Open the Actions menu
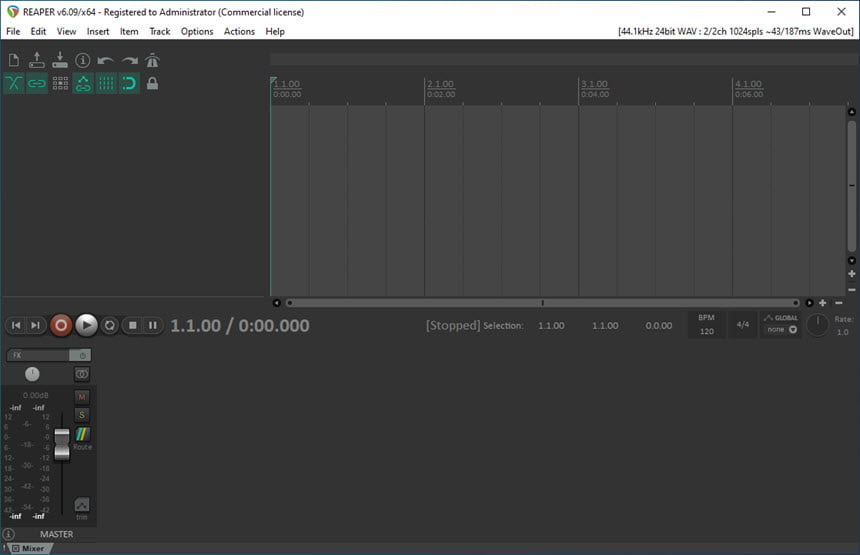The width and height of the screenshot is (860, 555). [x=239, y=31]
